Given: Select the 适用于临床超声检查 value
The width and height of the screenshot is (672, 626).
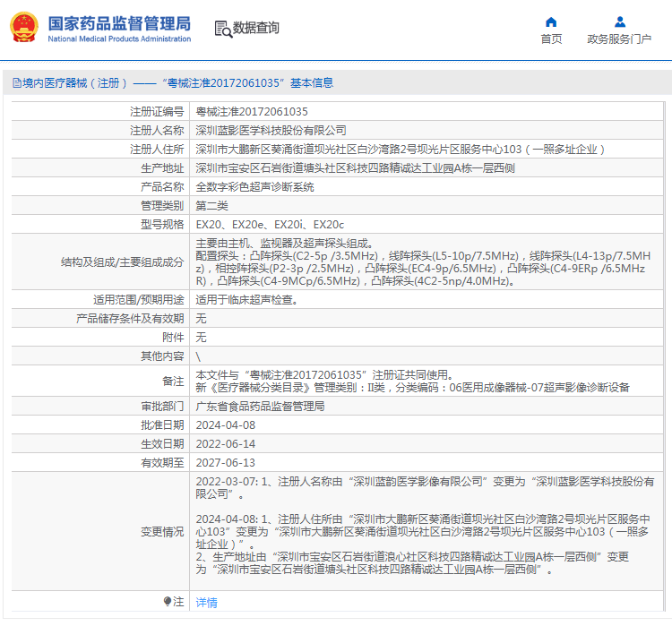Looking at the screenshot, I should coord(247,299).
